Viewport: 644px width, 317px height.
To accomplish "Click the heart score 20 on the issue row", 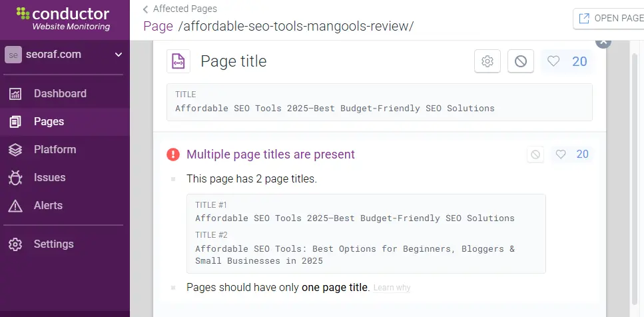I will [x=572, y=154].
